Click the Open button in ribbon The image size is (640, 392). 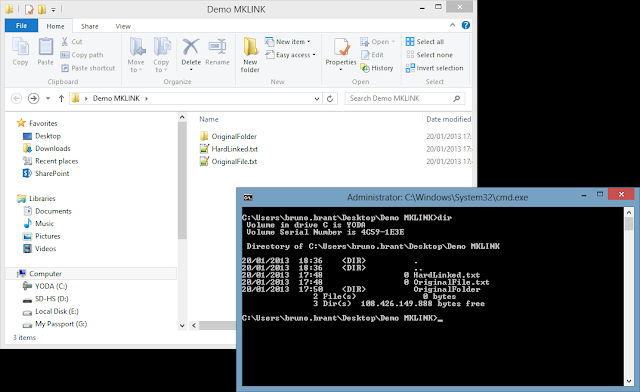pos(378,42)
